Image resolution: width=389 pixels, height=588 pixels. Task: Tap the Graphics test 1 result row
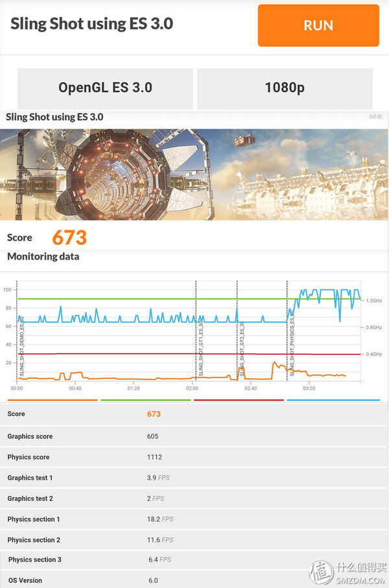click(x=194, y=478)
